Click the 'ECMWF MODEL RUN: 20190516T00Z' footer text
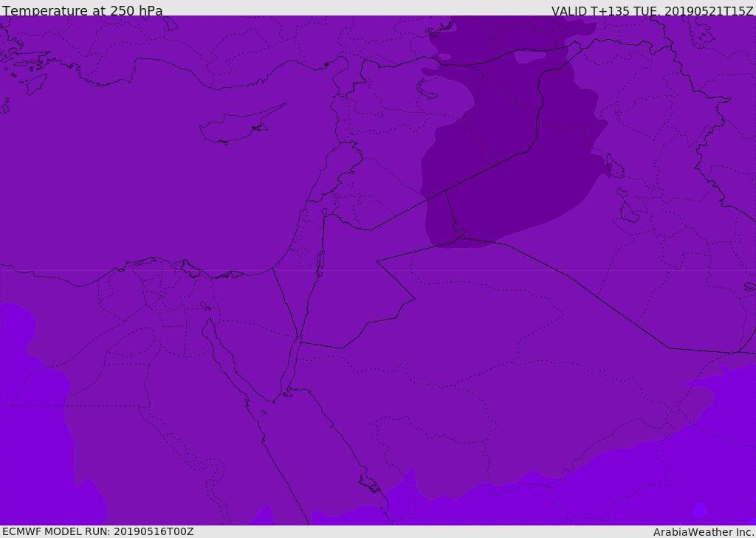756x538 pixels. [98, 531]
